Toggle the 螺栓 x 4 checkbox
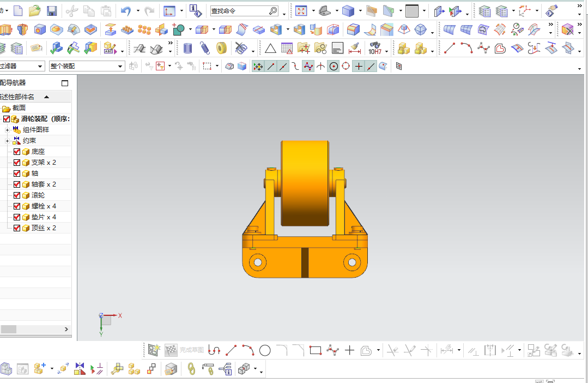 pos(17,206)
